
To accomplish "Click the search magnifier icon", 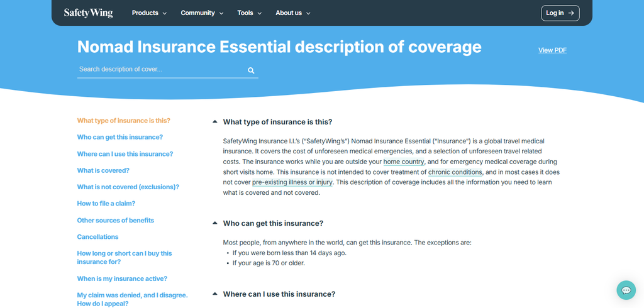I will (x=251, y=70).
